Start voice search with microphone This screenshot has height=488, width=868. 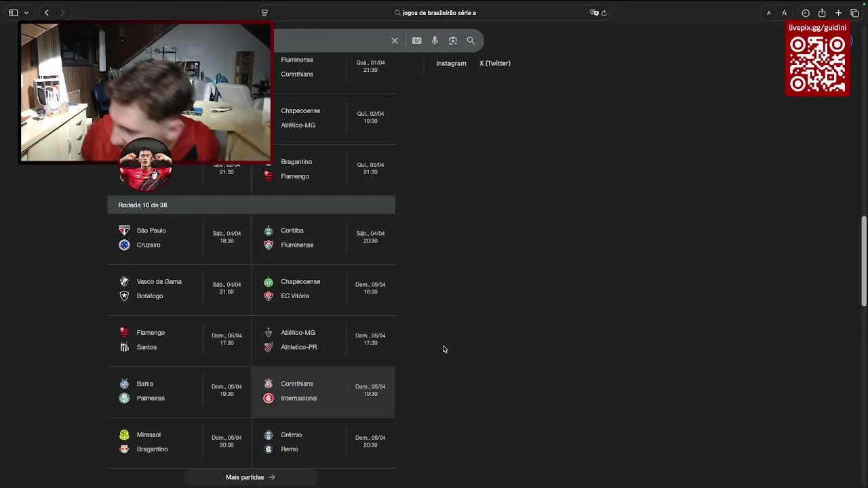point(435,41)
